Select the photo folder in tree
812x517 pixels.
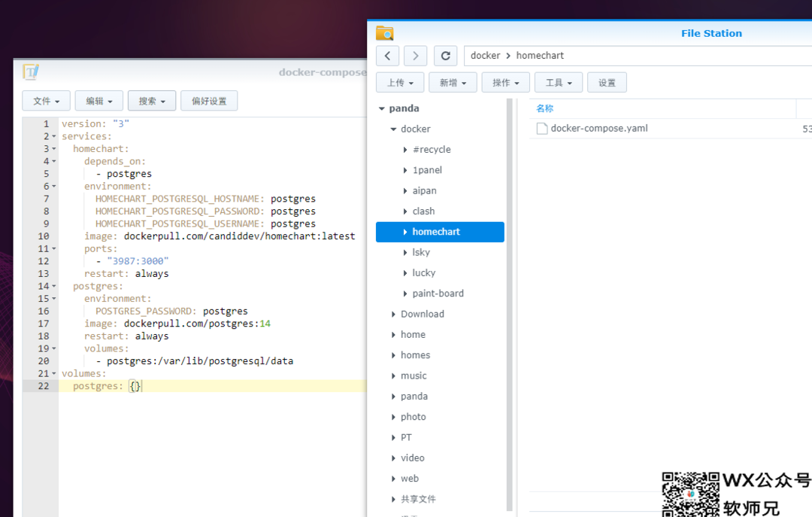pyautogui.click(x=414, y=417)
